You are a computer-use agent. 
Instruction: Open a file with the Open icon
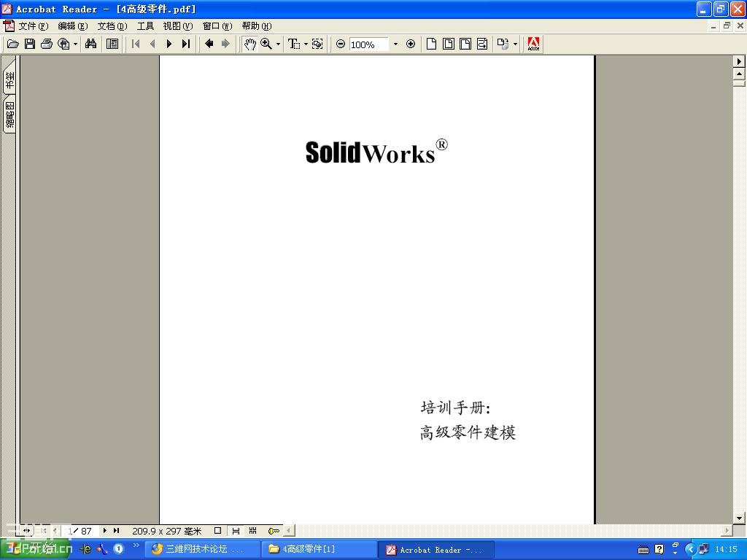(x=13, y=44)
